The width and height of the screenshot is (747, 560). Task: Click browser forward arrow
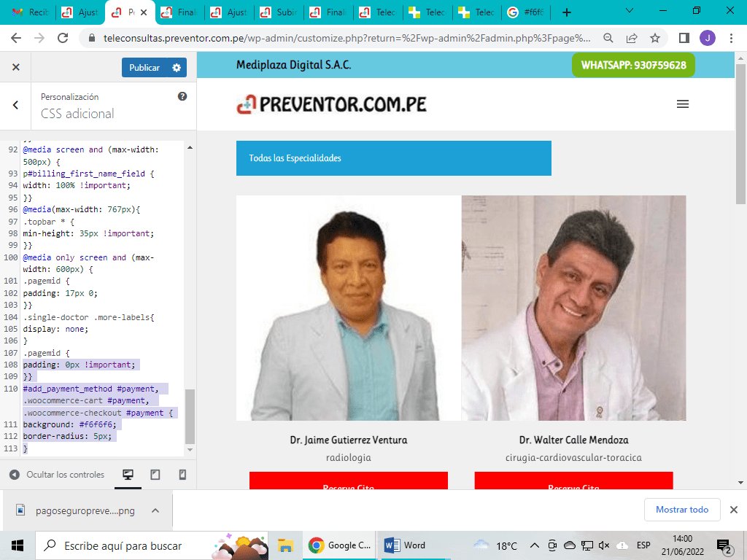pos(39,38)
